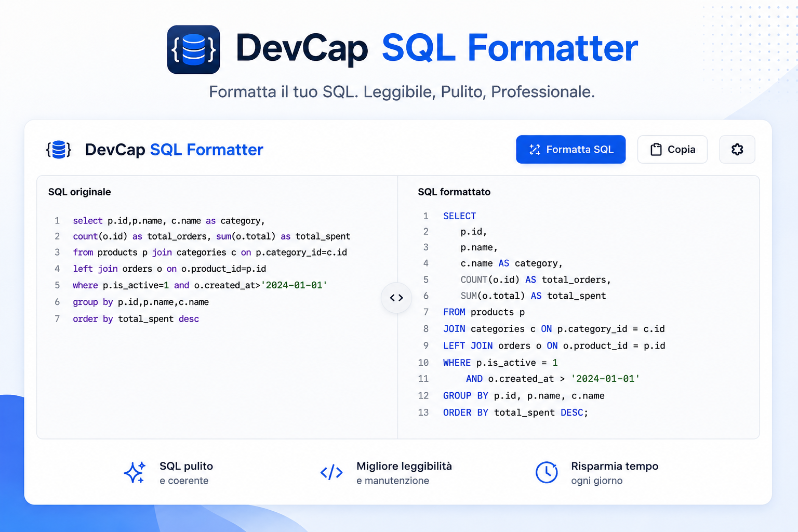Click line number 7 in original pane

(57, 319)
